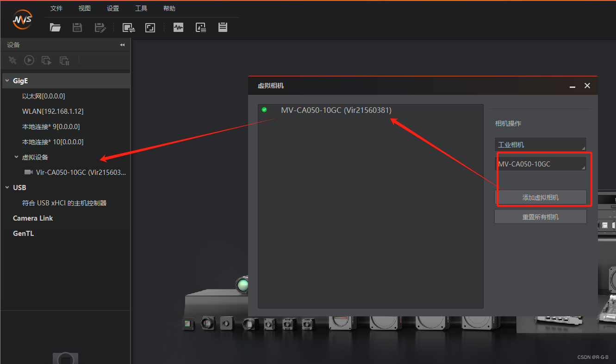Click the window switch layout toolbar icon
This screenshot has height=364, width=616.
[x=129, y=27]
